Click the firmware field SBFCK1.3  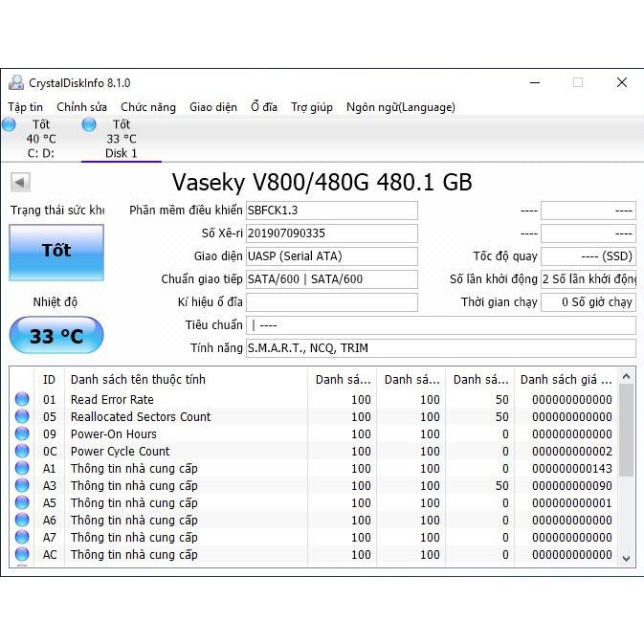point(332,211)
